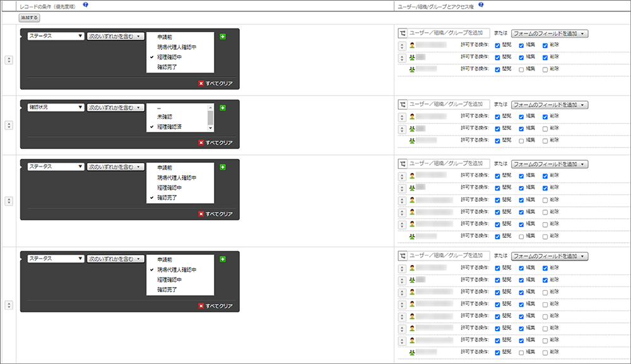The width and height of the screenshot is (631, 364).
Task: Enable 編集 for last group in first section
Action: [521, 69]
